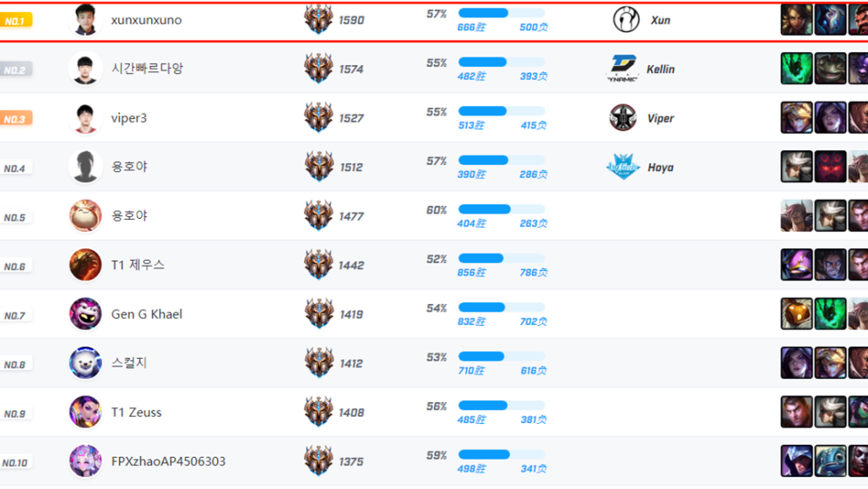Viewport: 868px width, 489px height.
Task: Click the avatar of T1 Zeuss
Action: coord(85,412)
